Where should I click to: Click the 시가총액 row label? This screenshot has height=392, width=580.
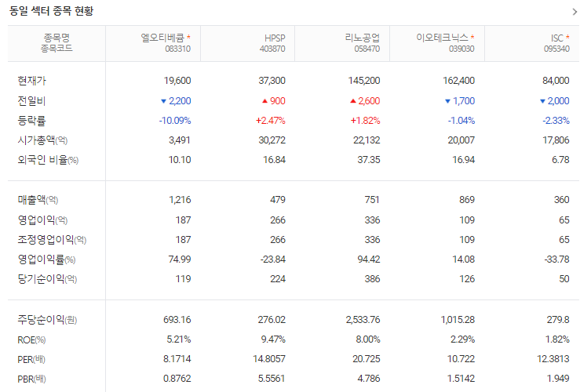click(42, 140)
